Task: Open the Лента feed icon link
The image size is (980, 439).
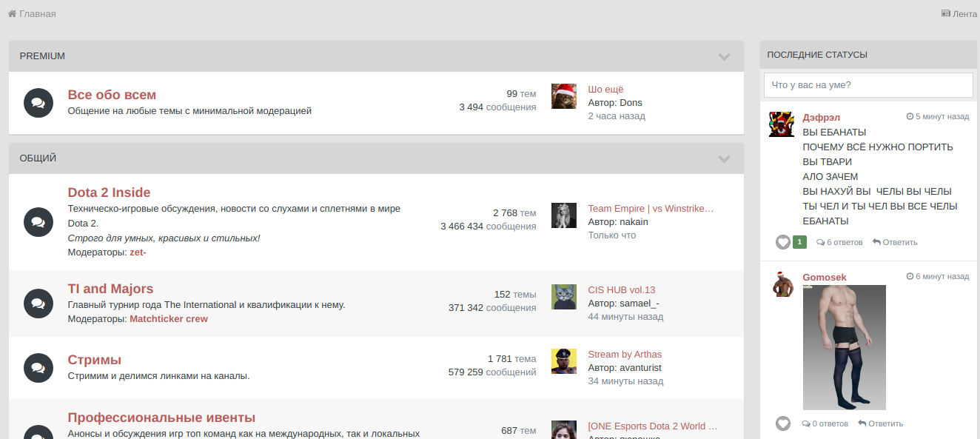Action: click(946, 13)
